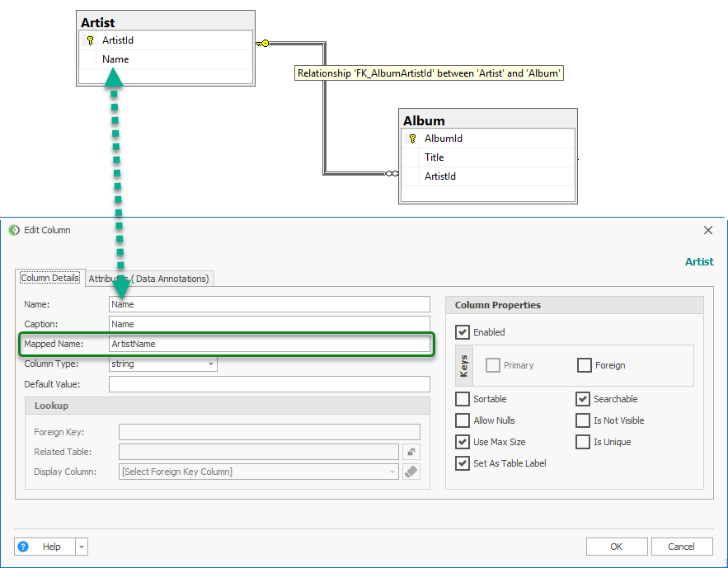Click the key endpoint of FK_AlbumArtistId relationship
This screenshot has height=568, width=728.
point(263,43)
